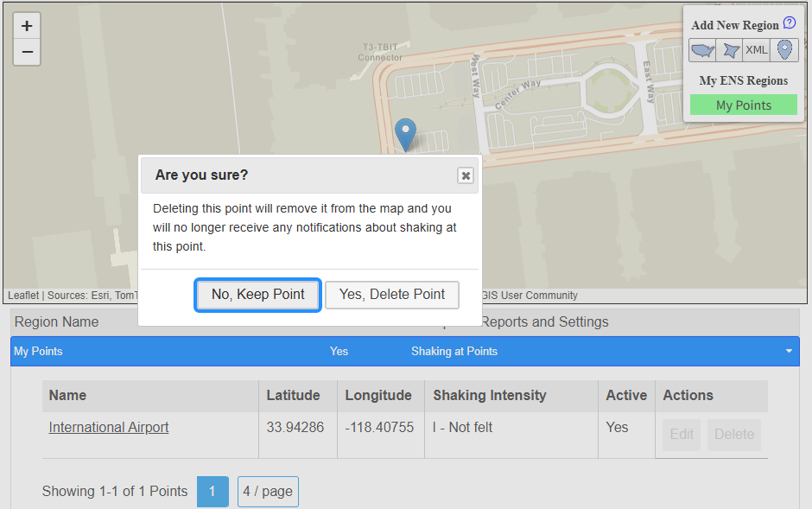Screen dimensions: 812x509
Task: Confirm Yes, Delete Point
Action: coord(392,295)
